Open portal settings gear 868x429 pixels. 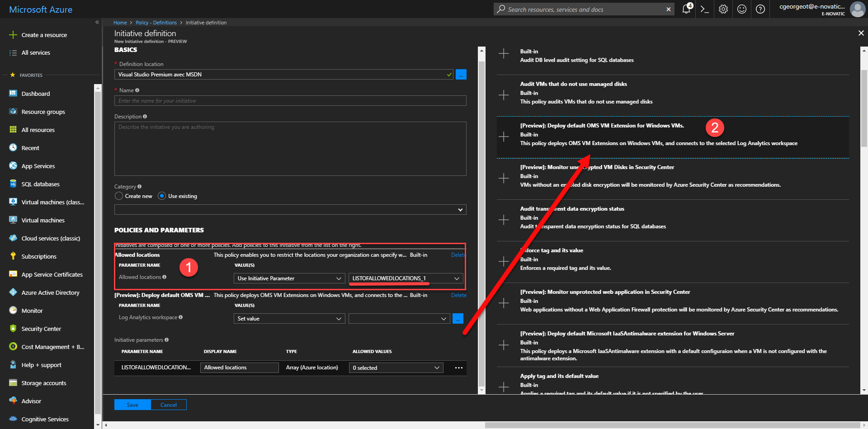pos(723,9)
